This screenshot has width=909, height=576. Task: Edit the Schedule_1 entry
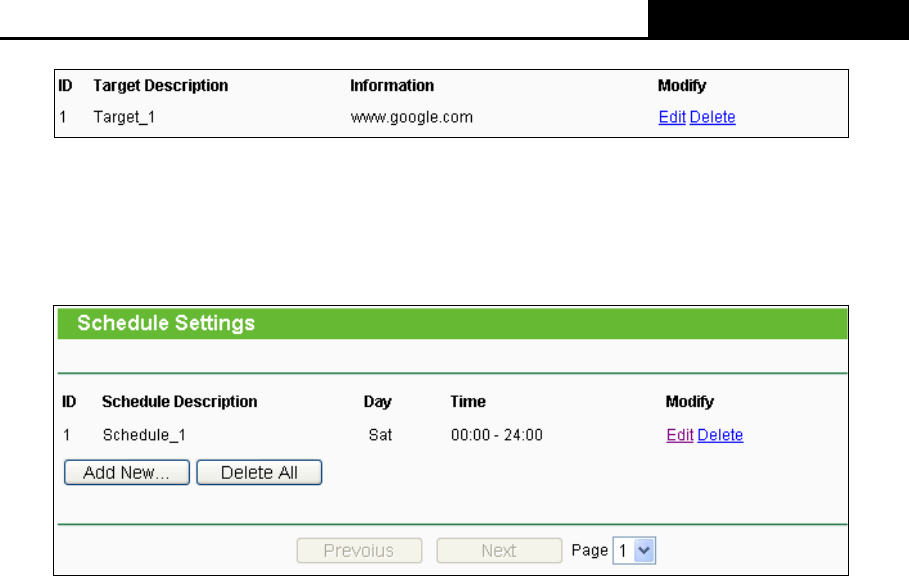coord(679,435)
